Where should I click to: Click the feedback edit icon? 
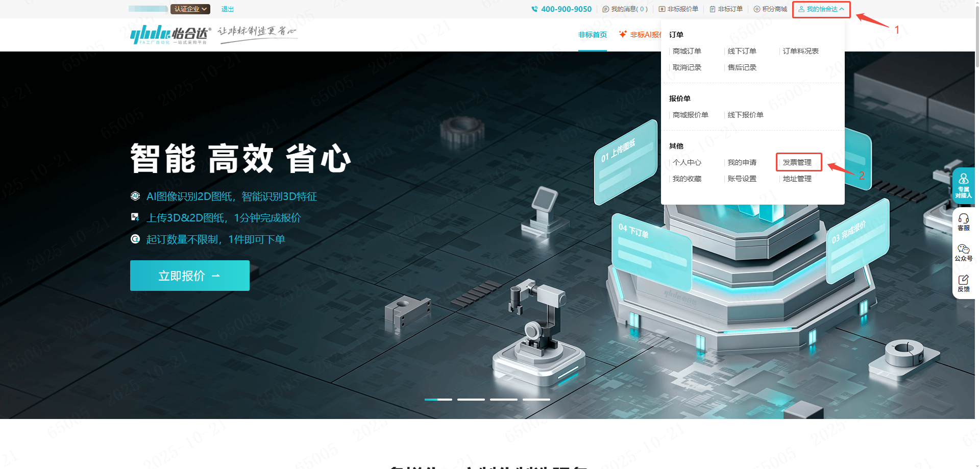pyautogui.click(x=963, y=283)
